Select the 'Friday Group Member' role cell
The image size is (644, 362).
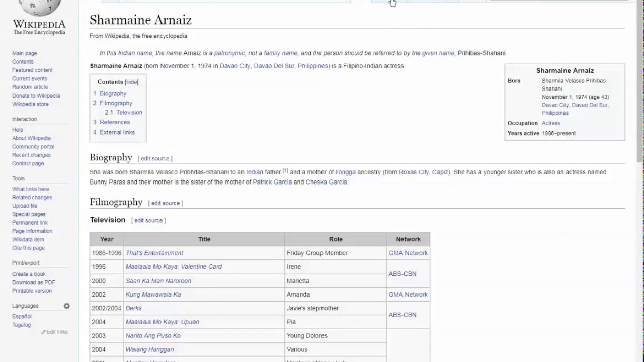336,253
